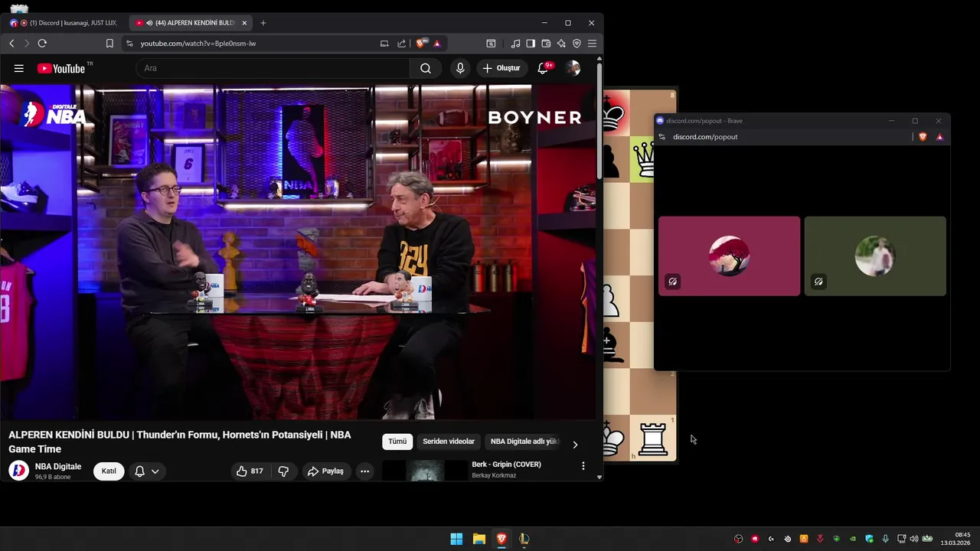
Task: Open the YouTube notifications bell
Action: [543, 68]
